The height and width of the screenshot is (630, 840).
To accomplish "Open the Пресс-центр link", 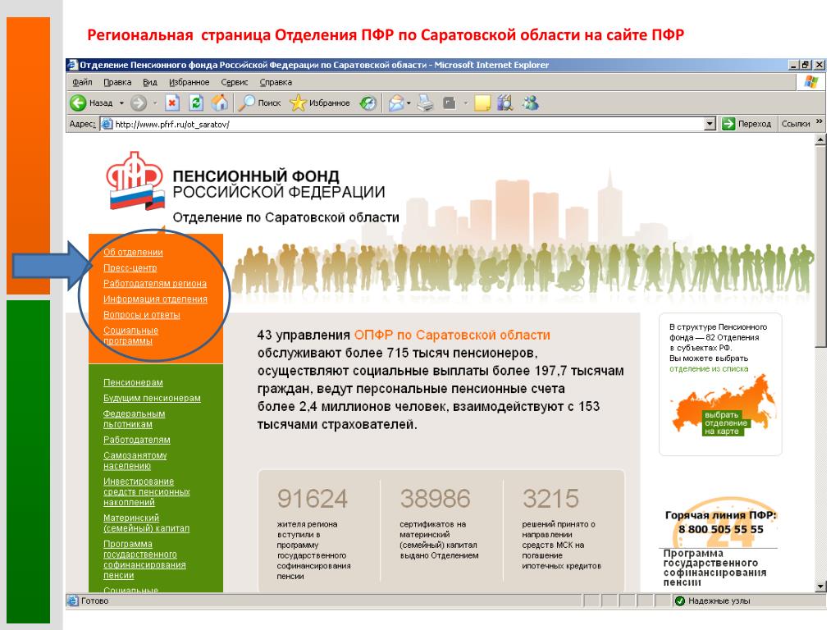I will coord(130,267).
